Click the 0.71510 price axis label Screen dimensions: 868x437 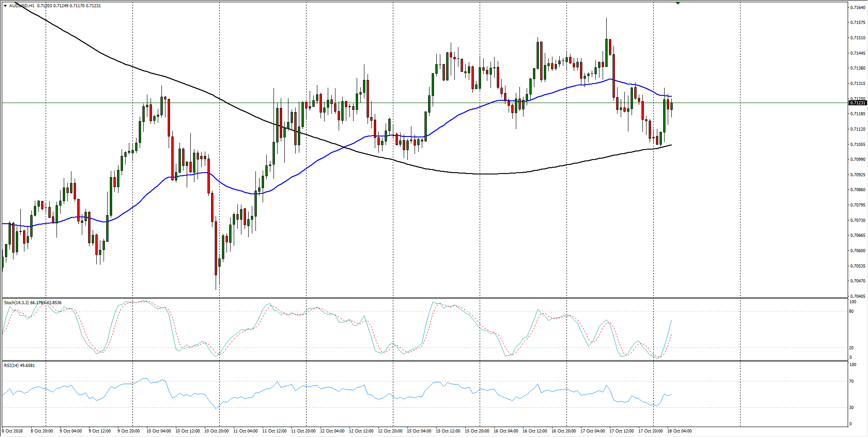click(x=858, y=38)
